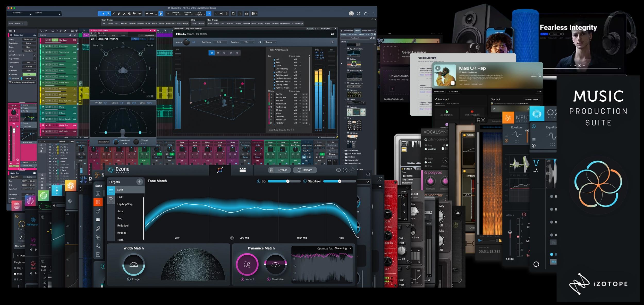Select the guitar instrument icon in Neutron sidebar

tap(98, 211)
